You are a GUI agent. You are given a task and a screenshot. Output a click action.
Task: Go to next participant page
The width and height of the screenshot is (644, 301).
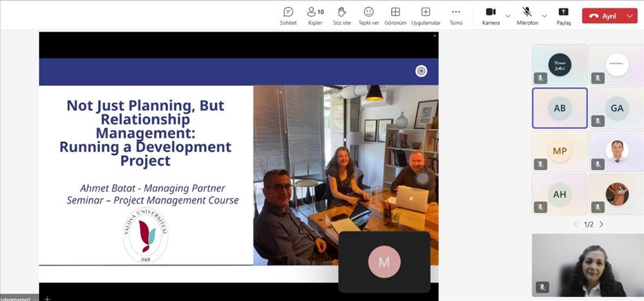601,224
